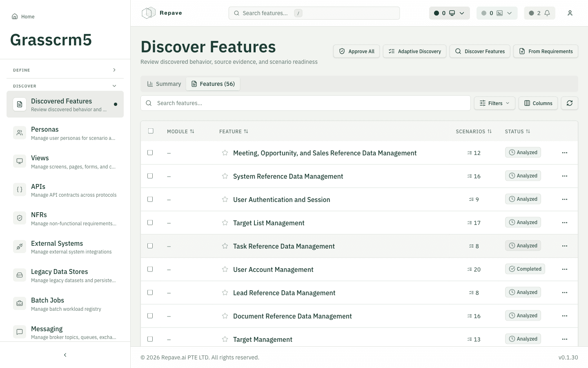Open the Filters dropdown
The width and height of the screenshot is (588, 368).
click(494, 103)
